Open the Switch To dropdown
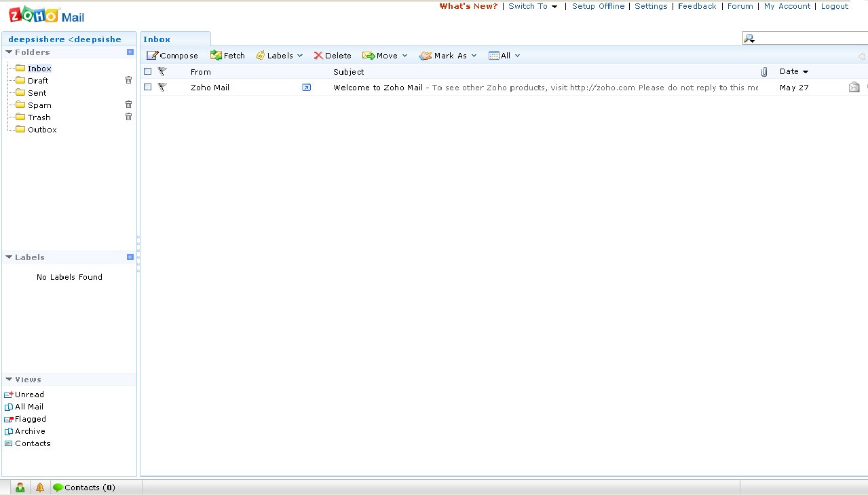The height and width of the screenshot is (495, 868). click(x=533, y=6)
